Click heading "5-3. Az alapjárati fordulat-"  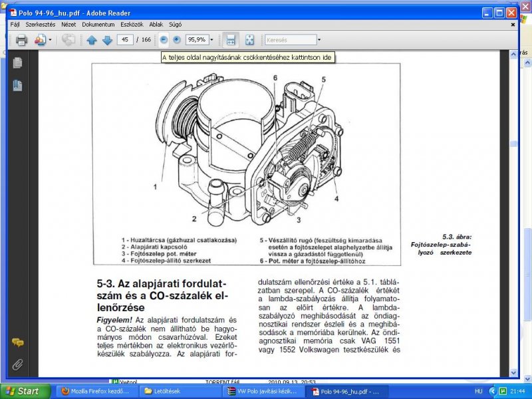point(162,284)
